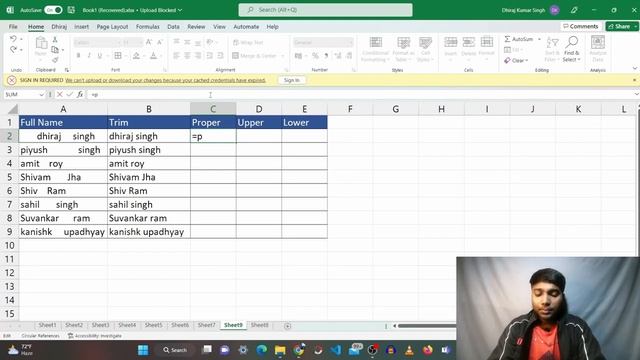Image resolution: width=640 pixels, height=360 pixels.
Task: Click the Analyze Data icon
Action: [x=598, y=42]
